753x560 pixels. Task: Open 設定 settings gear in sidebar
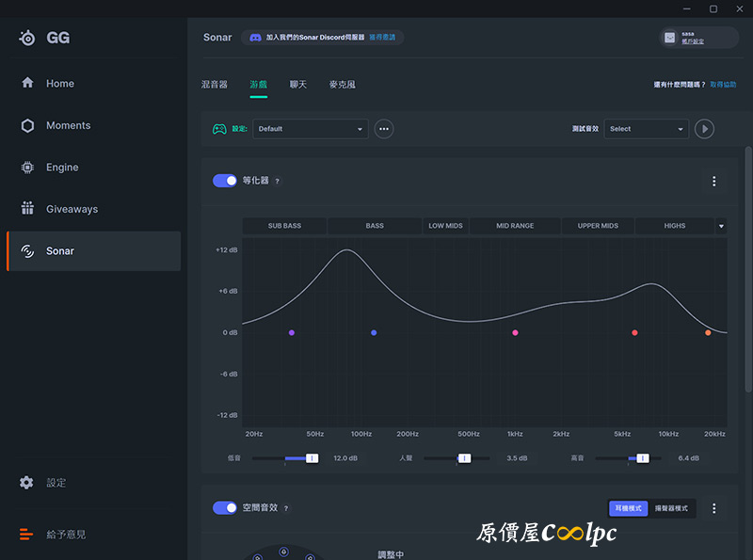pos(42,483)
